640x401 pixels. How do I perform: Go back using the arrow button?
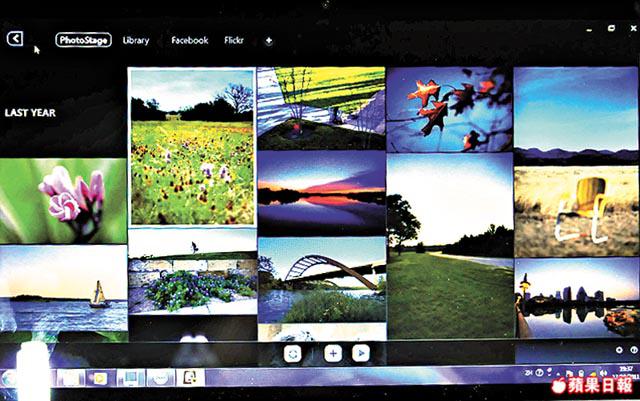[15, 39]
